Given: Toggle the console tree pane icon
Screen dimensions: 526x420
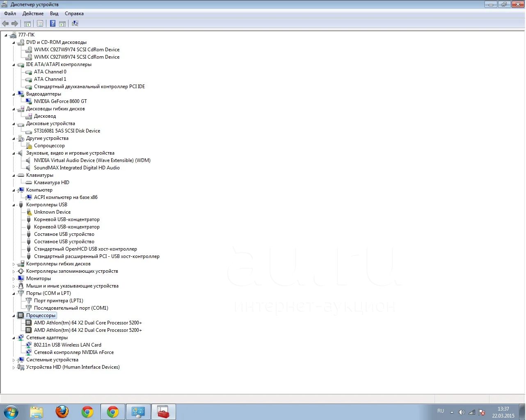Looking at the screenshot, I should coord(27,24).
